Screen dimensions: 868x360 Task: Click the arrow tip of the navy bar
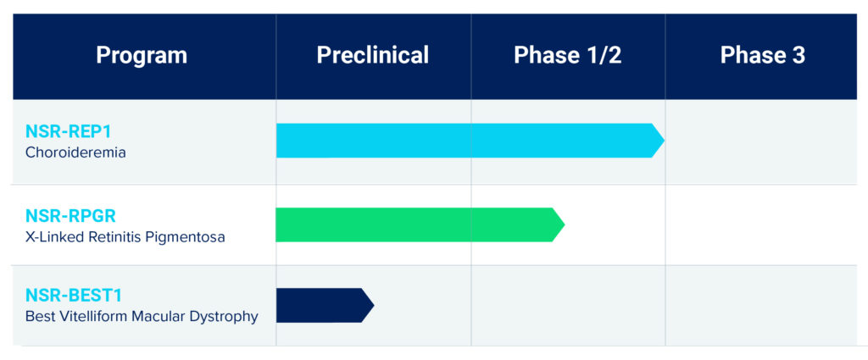367,305
